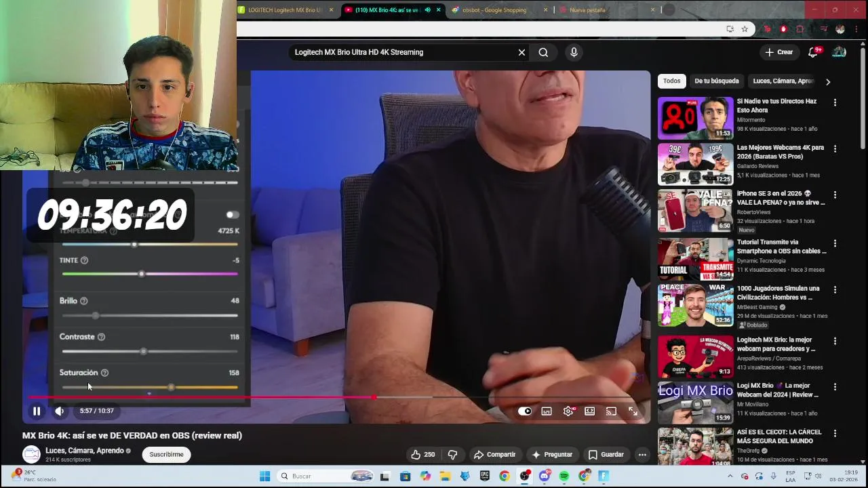Pause the YouTube video
Viewport: 868px width, 488px height.
[x=37, y=411]
